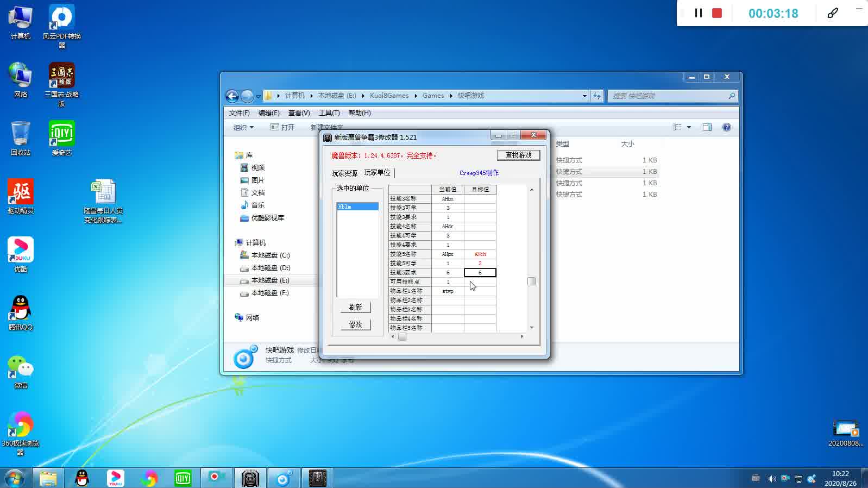The image size is (868, 488).
Task: Open 360极速浏览器 desktop icon
Action: [21, 433]
